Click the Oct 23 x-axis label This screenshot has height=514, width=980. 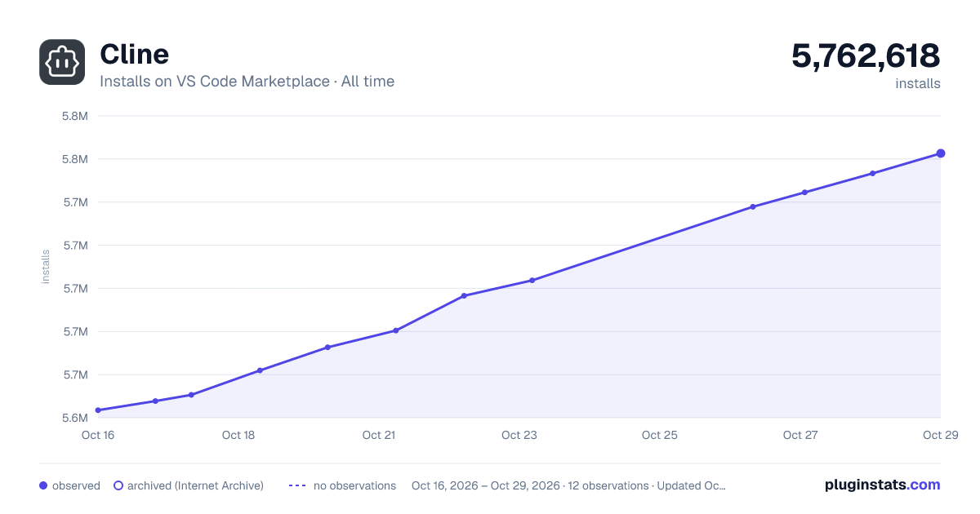519,435
